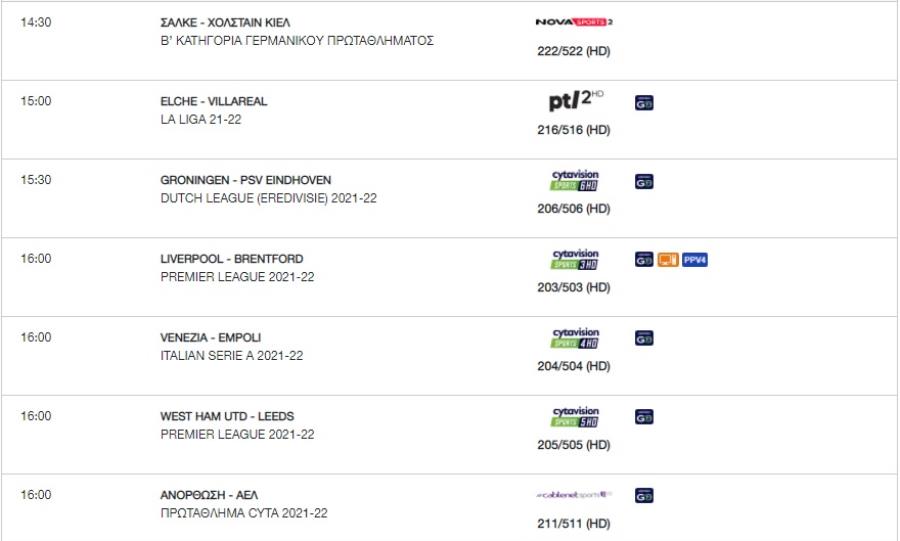The width and height of the screenshot is (900, 541).
Task: Click the orange TV icon for Liverpool match
Action: click(x=668, y=260)
